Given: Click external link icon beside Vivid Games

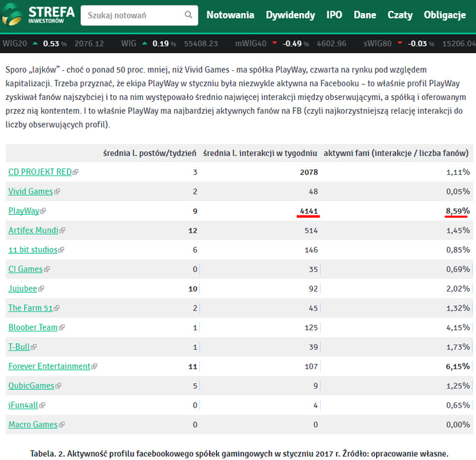Looking at the screenshot, I should click(57, 192).
